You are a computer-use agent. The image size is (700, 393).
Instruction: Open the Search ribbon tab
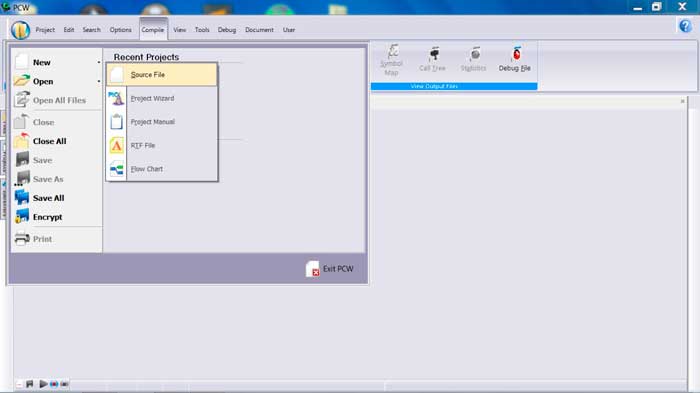(x=92, y=30)
